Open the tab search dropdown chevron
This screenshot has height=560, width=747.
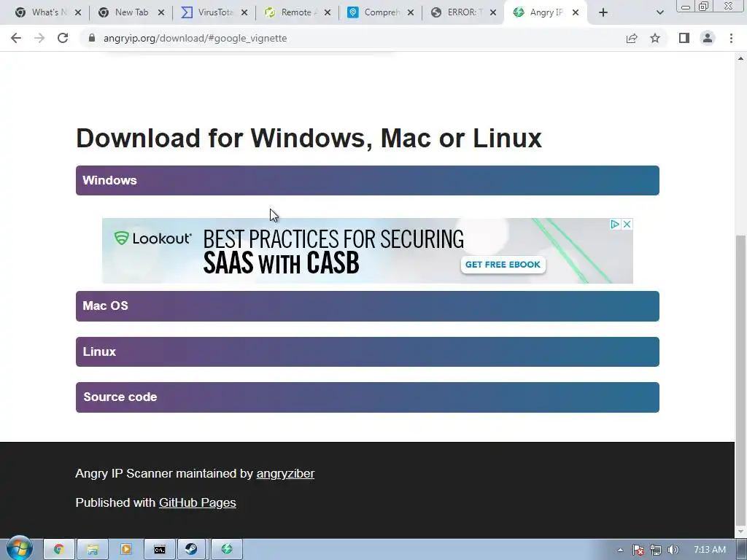click(659, 13)
